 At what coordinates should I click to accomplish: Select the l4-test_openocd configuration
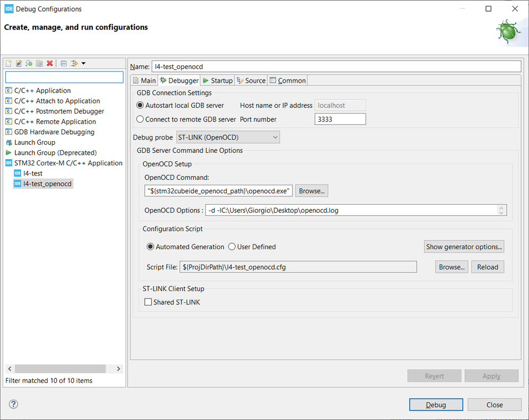point(43,183)
